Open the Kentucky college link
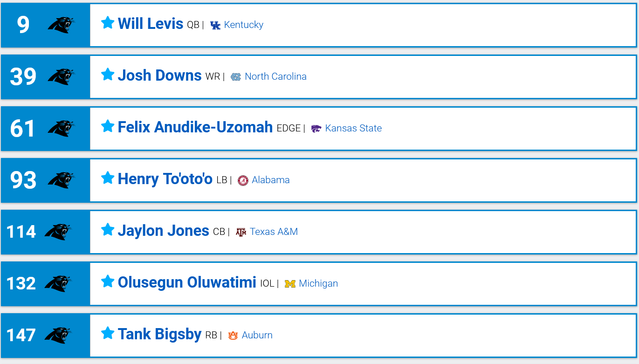 (x=244, y=25)
